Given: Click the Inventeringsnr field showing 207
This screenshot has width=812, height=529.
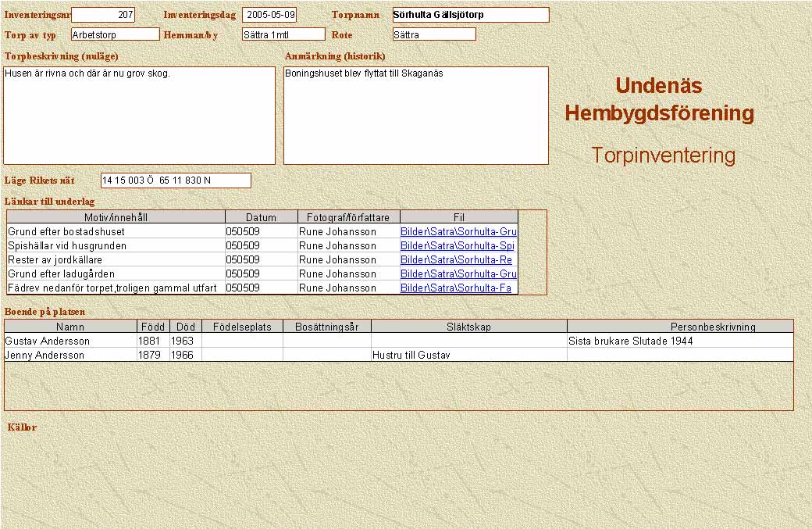Looking at the screenshot, I should coord(103,15).
